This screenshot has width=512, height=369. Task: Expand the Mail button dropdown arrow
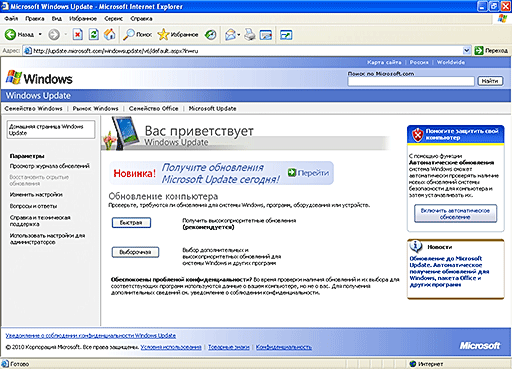[239, 35]
